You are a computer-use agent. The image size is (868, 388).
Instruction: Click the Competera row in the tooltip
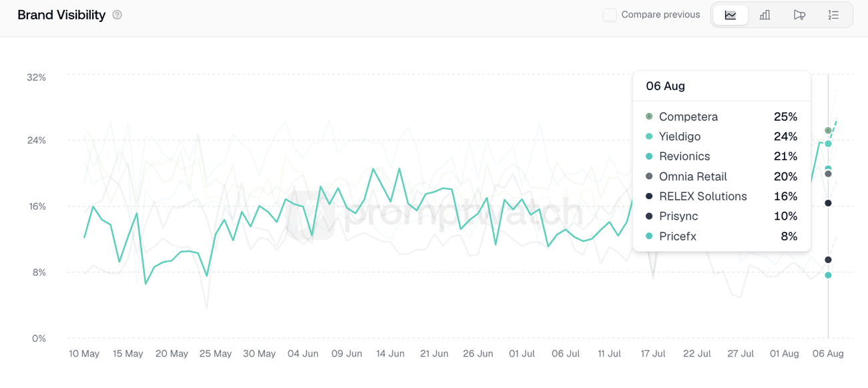[x=721, y=116]
